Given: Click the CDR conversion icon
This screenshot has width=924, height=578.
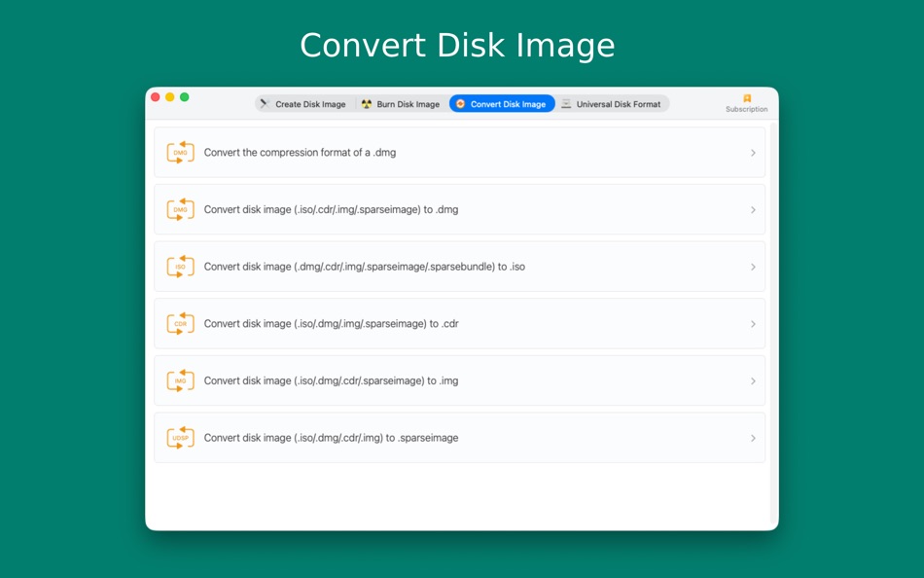Looking at the screenshot, I should pyautogui.click(x=180, y=323).
